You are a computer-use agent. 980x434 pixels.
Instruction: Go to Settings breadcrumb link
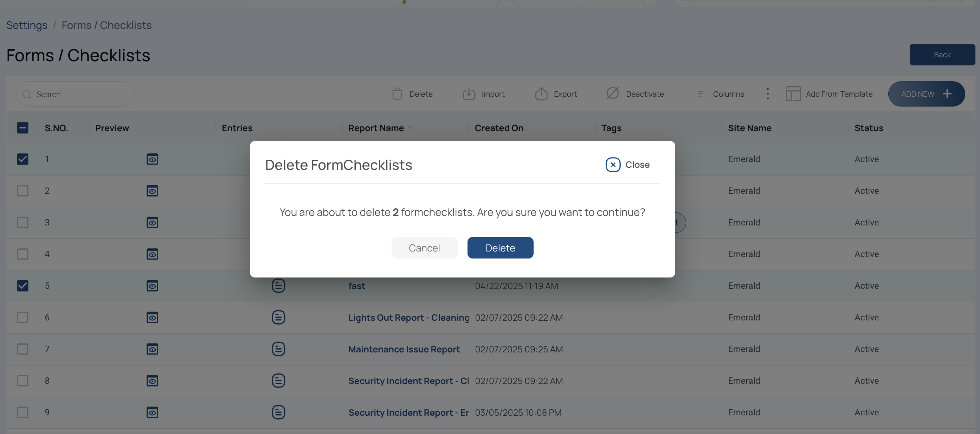pos(27,25)
